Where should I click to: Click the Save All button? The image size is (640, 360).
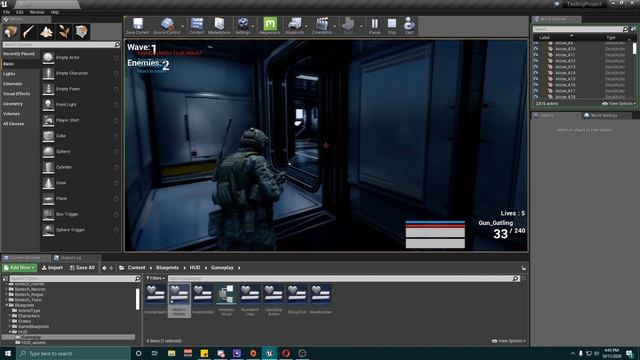[x=82, y=268]
